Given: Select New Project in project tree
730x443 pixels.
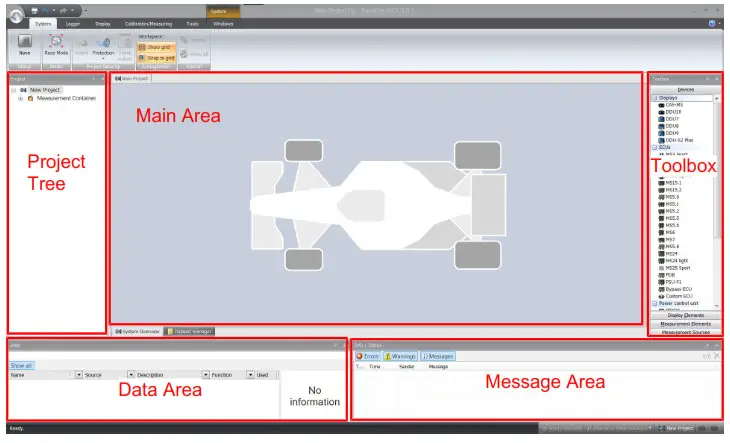Looking at the screenshot, I should tap(45, 90).
